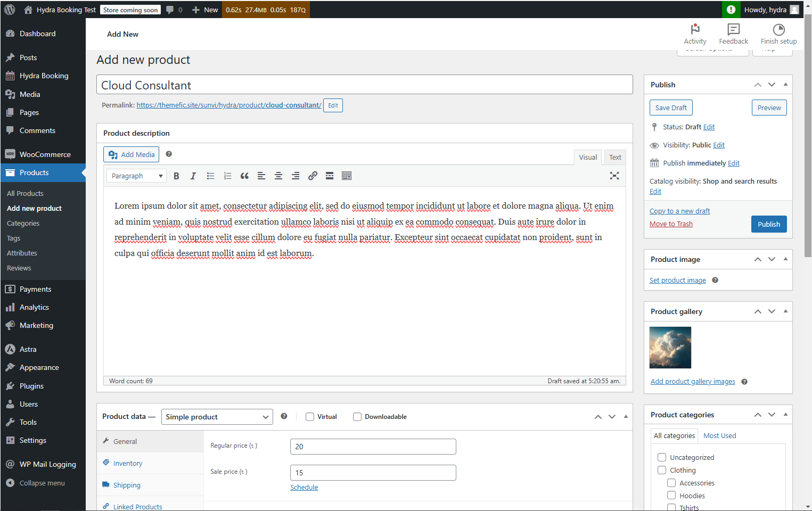Check the Clothing category
The image size is (812, 511).
coord(662,470)
